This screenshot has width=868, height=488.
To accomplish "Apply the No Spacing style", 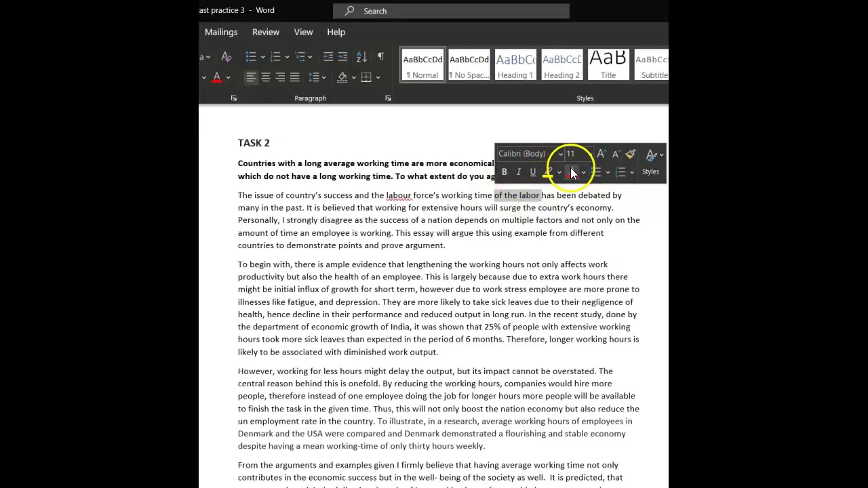I will (x=469, y=65).
